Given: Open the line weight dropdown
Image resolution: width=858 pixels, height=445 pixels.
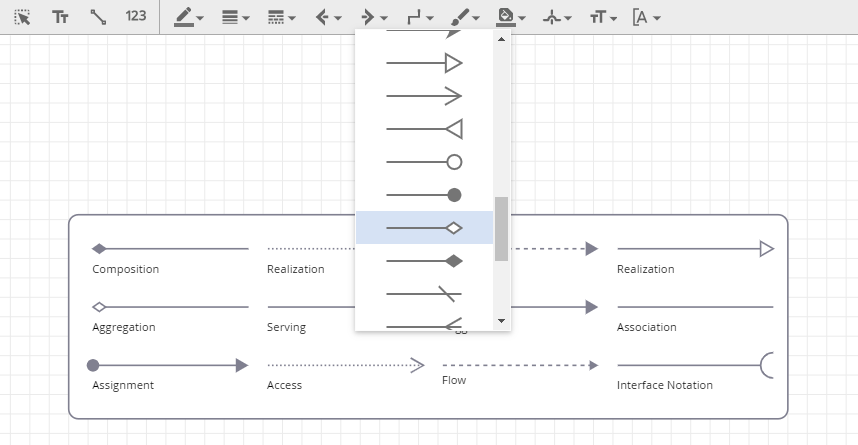Looking at the screenshot, I should pyautogui.click(x=235, y=17).
